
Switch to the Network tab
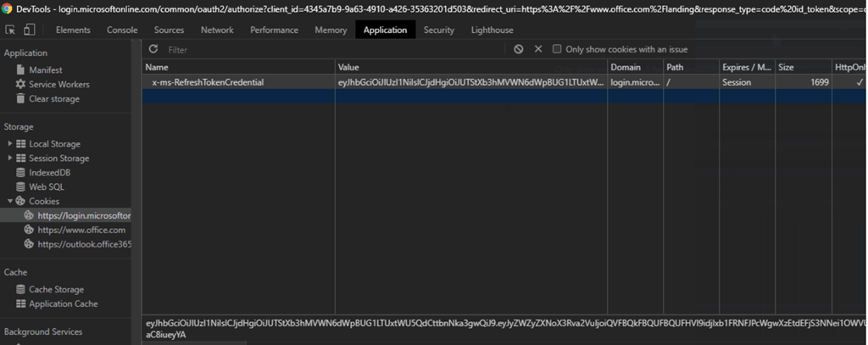click(x=217, y=30)
